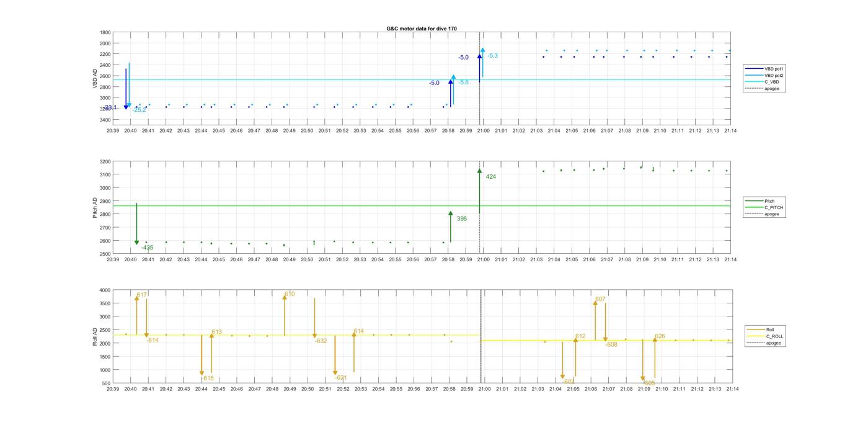This screenshot has width=868, height=430.
Task: Click the '-621' roll data label
Action: click(x=341, y=378)
